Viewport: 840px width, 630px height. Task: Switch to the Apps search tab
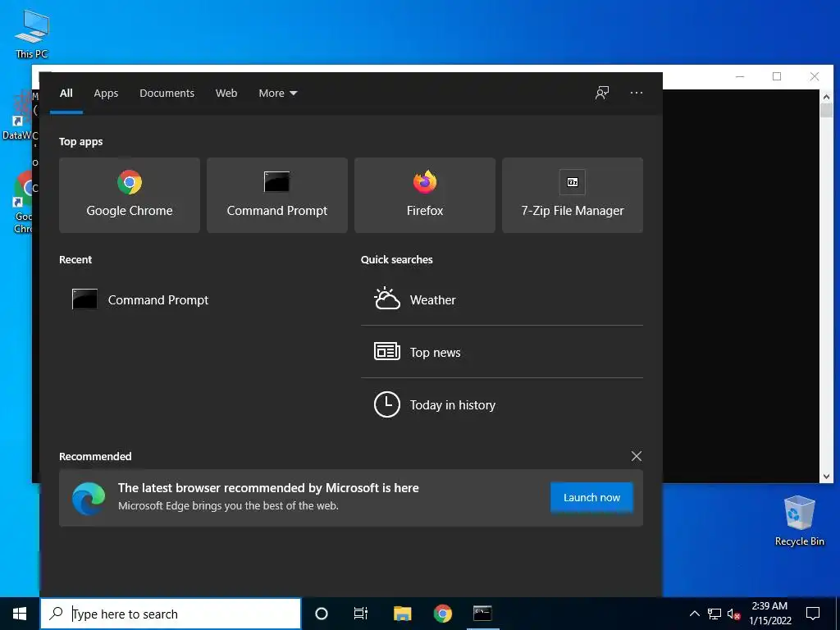pos(106,94)
